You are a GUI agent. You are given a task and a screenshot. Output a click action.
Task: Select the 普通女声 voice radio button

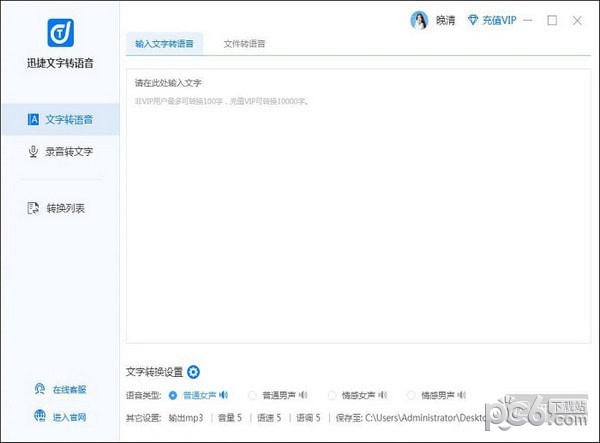[x=173, y=395]
